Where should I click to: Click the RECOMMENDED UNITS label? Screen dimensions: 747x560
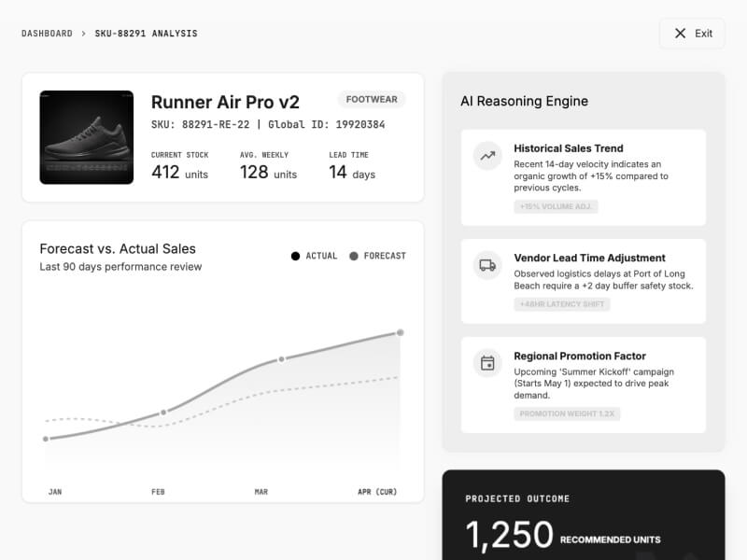(x=611, y=539)
